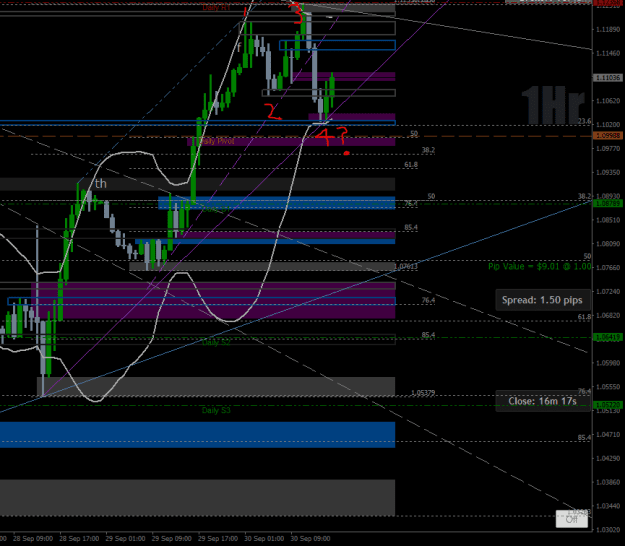Click the 30 Sep 01:00 time label
The width and height of the screenshot is (625, 546).
point(264,538)
